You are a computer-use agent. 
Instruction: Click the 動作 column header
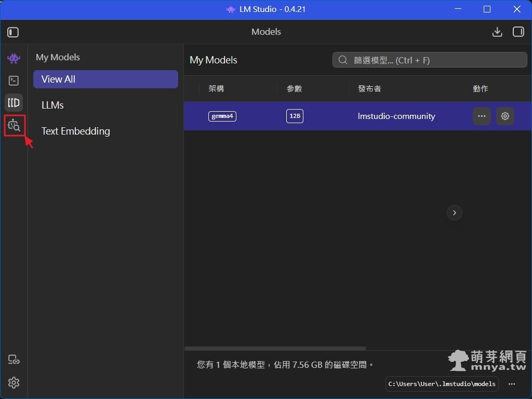click(481, 88)
